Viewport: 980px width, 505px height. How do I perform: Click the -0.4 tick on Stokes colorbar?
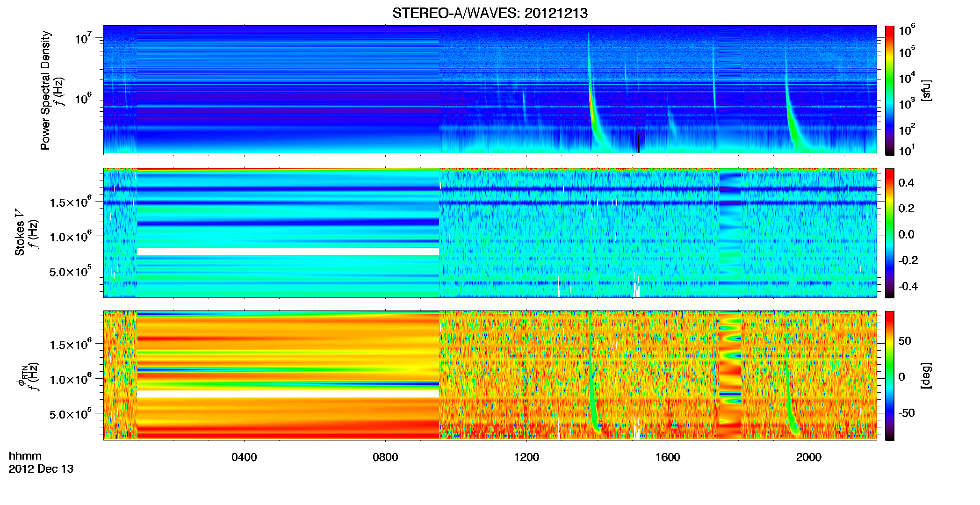pyautogui.click(x=908, y=286)
